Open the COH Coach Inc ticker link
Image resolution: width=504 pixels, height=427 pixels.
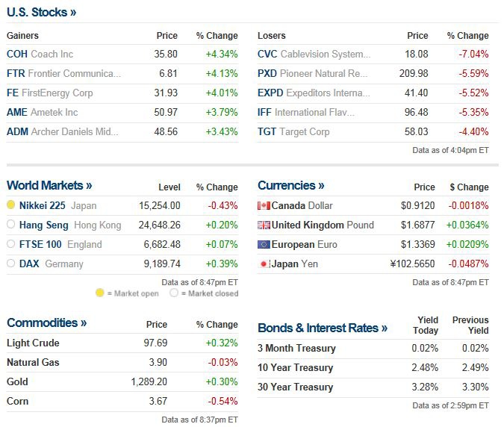(17, 54)
